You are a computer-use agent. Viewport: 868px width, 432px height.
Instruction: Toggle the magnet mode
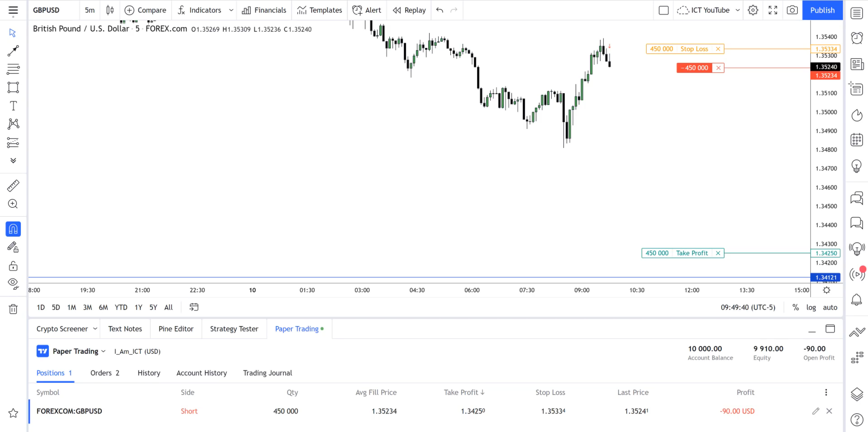pyautogui.click(x=13, y=229)
